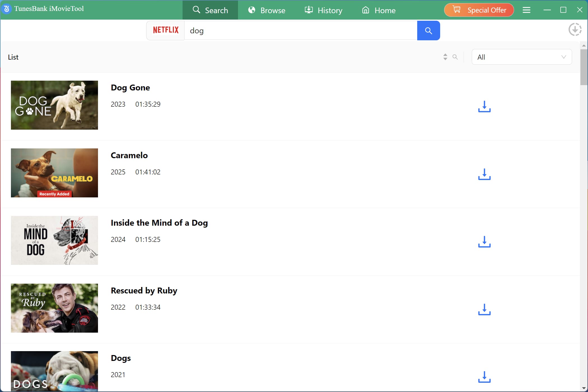
Task: Toggle the list sort order arrows
Action: coord(445,57)
